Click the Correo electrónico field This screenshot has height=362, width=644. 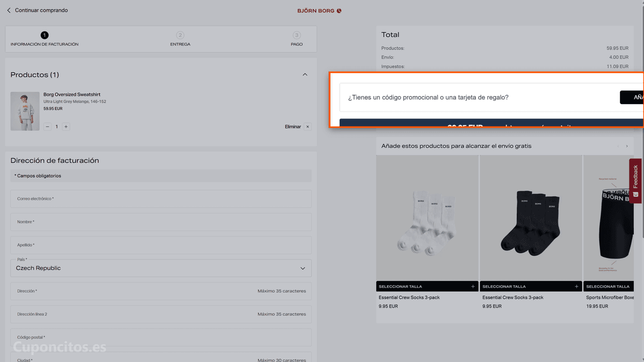point(161,198)
